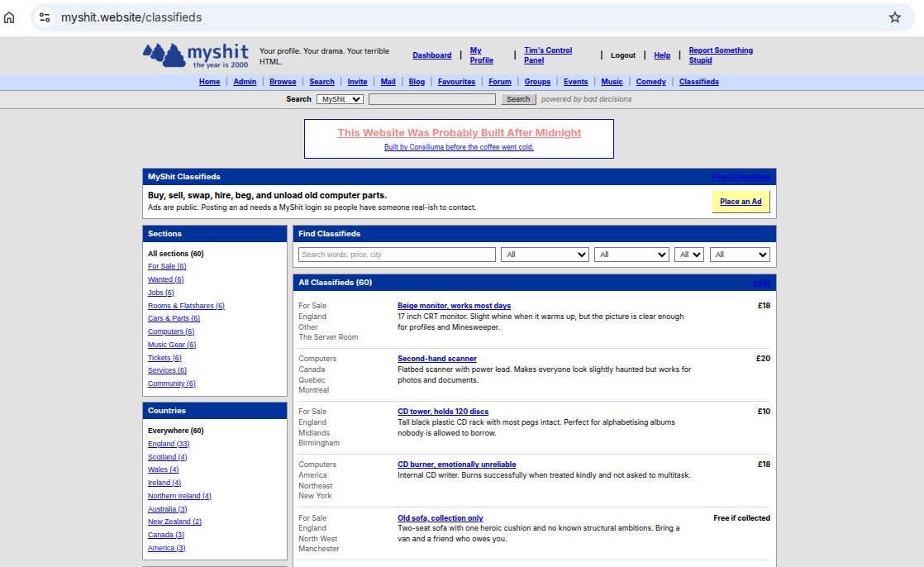Open Events in the nav bar
Viewport: 924px width, 567px height.
tap(576, 82)
